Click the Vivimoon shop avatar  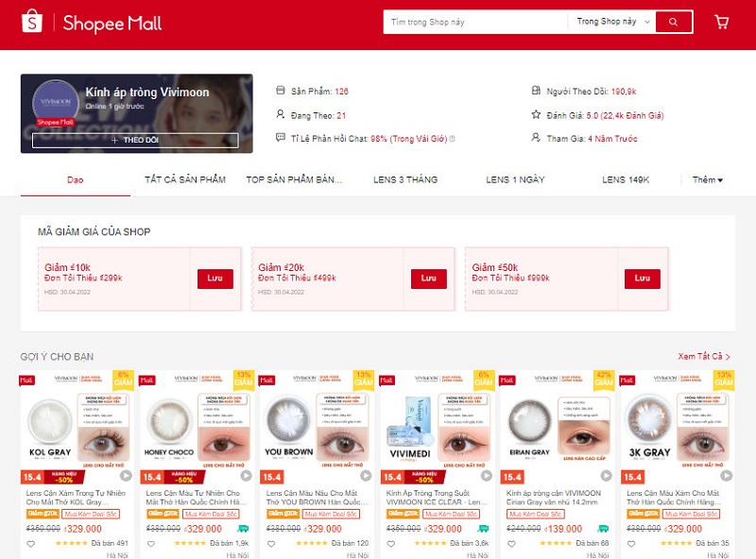pos(56,102)
